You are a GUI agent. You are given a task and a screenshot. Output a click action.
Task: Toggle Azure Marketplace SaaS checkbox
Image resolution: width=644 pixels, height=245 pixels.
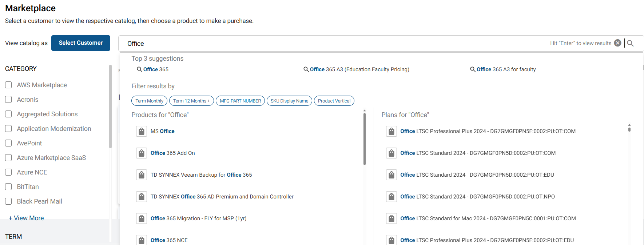pos(8,158)
